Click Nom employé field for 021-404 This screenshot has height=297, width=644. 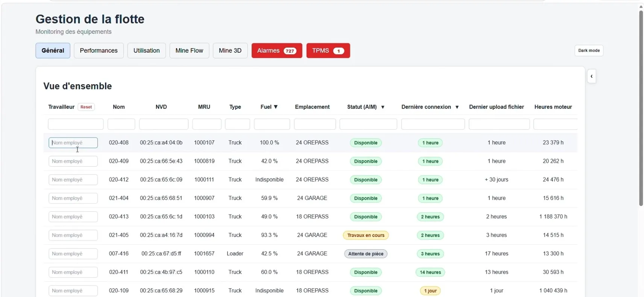point(73,198)
